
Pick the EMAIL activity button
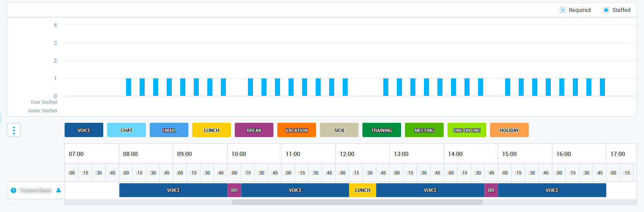pyautogui.click(x=169, y=130)
